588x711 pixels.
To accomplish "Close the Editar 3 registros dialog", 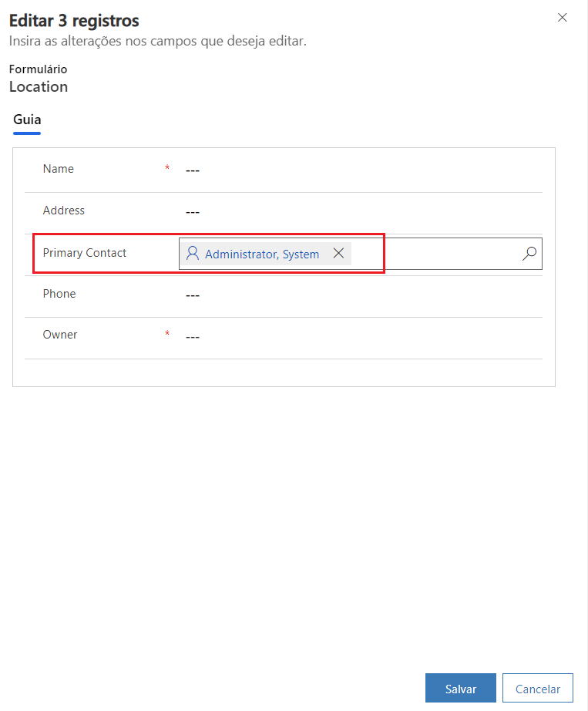I will 563,18.
